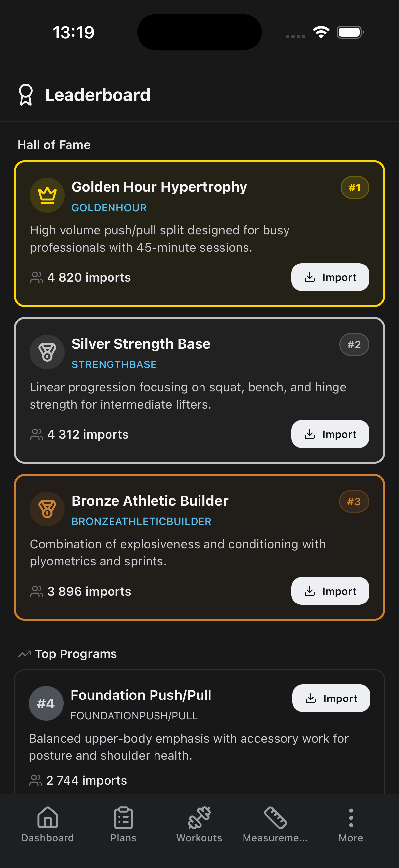Viewport: 399px width, 868px height.
Task: Tap the #4 rank circle badge
Action: coord(46,703)
